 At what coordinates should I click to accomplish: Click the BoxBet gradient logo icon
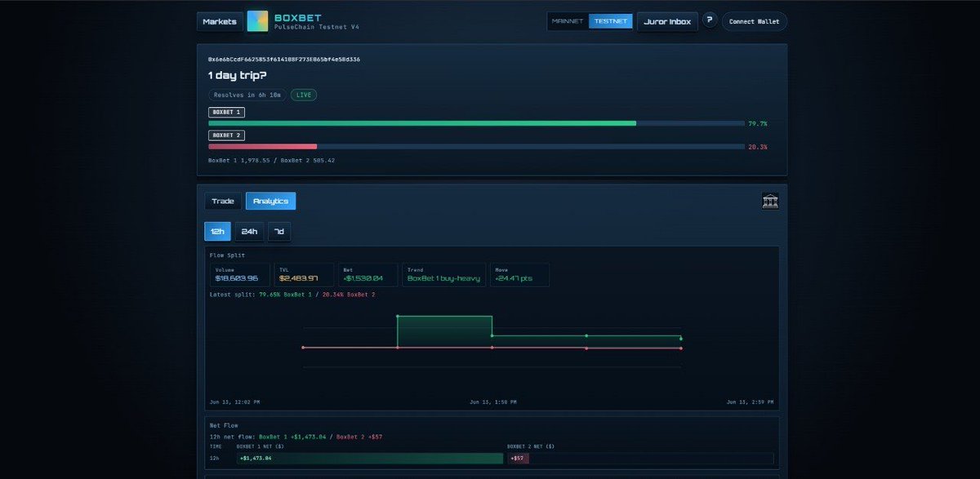(257, 21)
